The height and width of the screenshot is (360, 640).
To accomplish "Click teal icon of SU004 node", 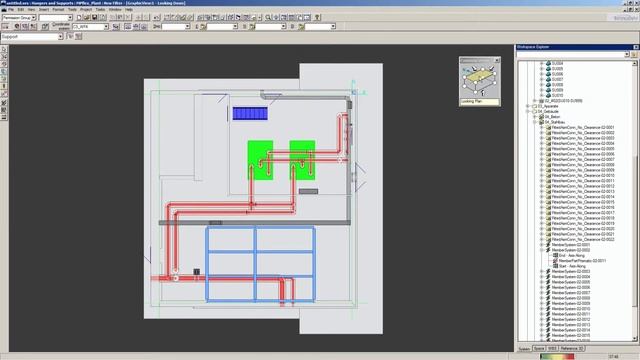I will [x=549, y=64].
